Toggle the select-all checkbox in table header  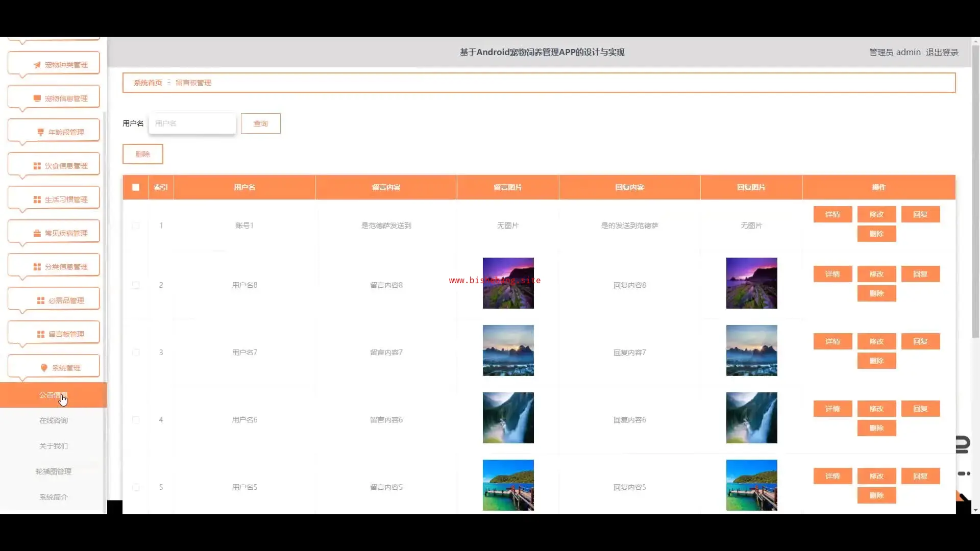point(136,187)
